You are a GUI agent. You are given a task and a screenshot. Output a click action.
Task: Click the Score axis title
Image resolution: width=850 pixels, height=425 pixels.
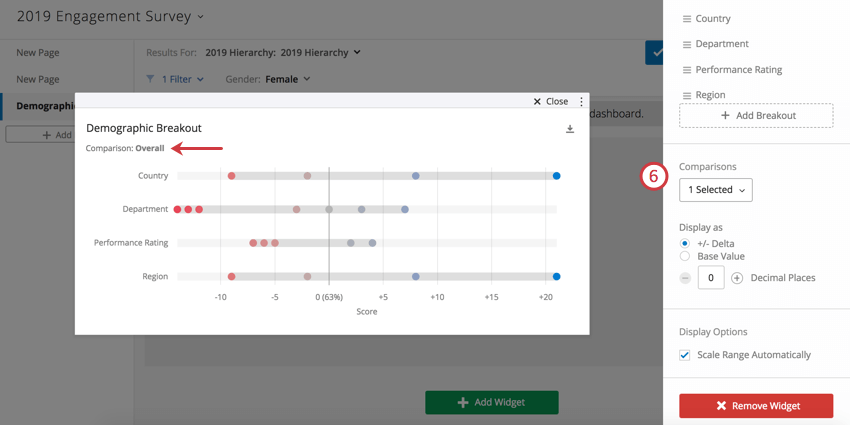click(x=366, y=312)
